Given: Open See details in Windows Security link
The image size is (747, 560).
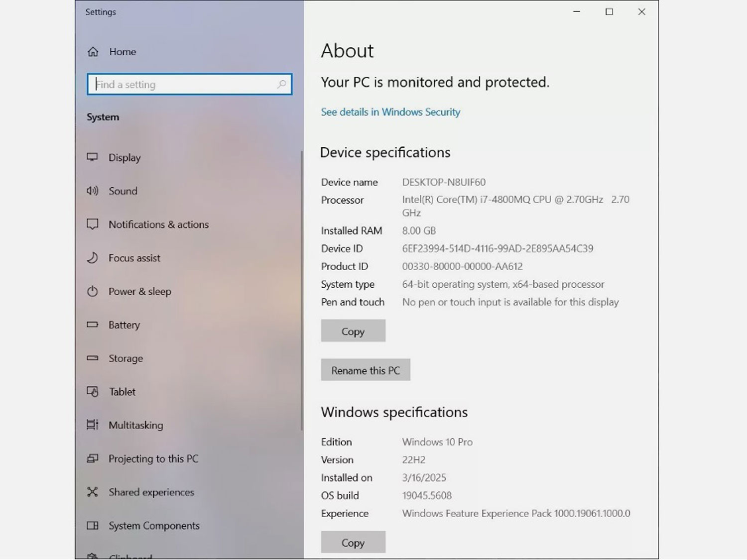Looking at the screenshot, I should [390, 112].
